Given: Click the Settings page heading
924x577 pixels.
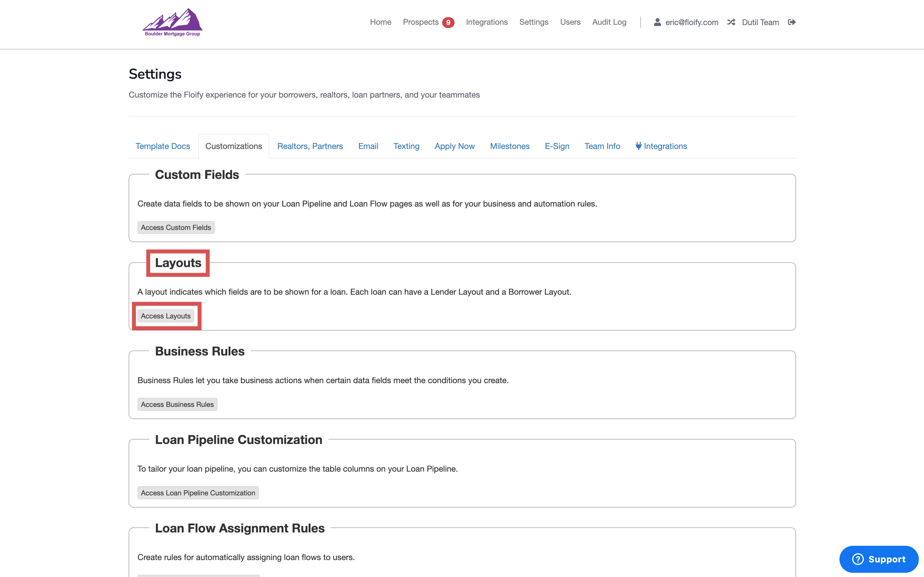Looking at the screenshot, I should [x=155, y=74].
